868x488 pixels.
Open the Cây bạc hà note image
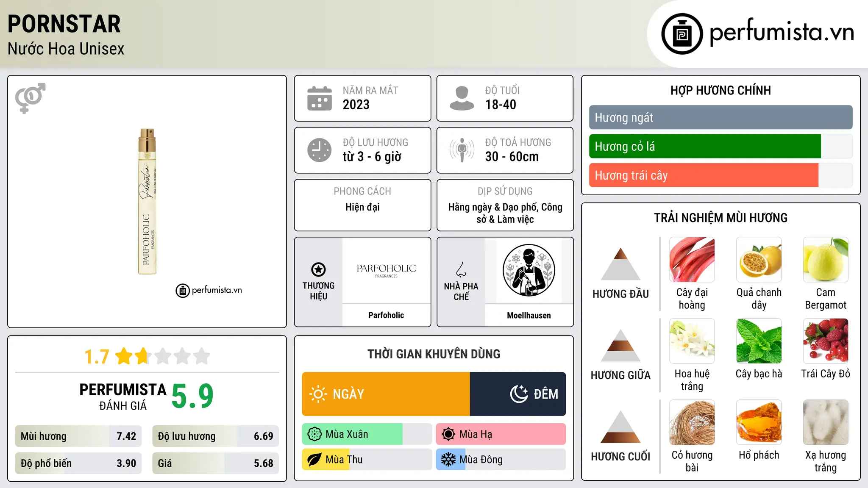[x=759, y=341]
